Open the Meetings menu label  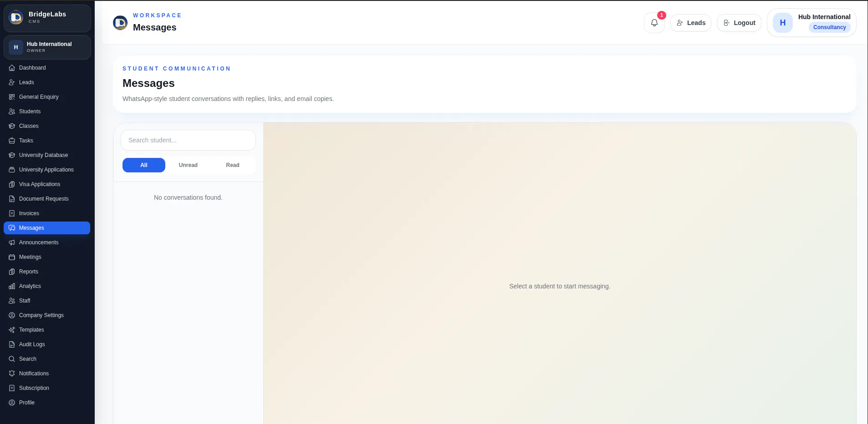pos(30,257)
